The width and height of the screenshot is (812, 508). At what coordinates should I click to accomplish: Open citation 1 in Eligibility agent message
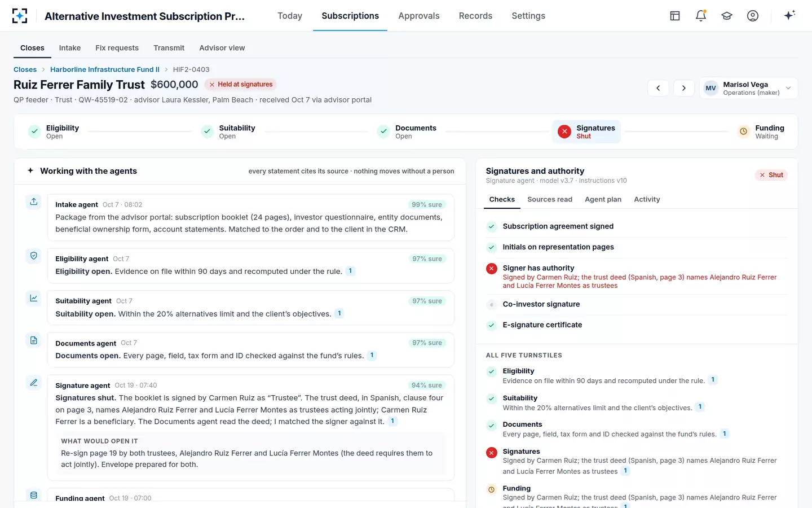(350, 271)
